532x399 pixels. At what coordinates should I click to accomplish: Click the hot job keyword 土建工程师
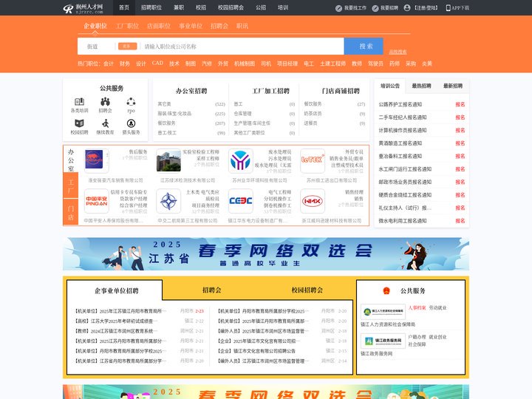[x=332, y=64]
